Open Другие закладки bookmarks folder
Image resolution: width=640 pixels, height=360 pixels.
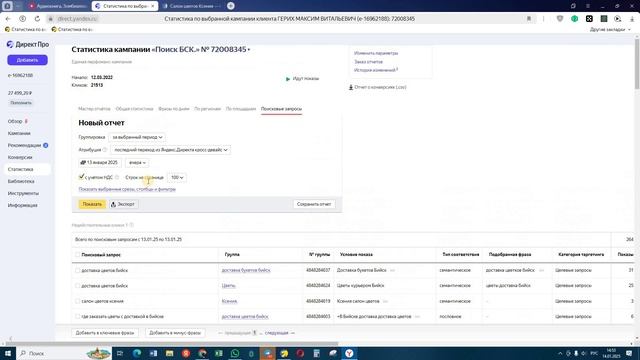point(610,29)
